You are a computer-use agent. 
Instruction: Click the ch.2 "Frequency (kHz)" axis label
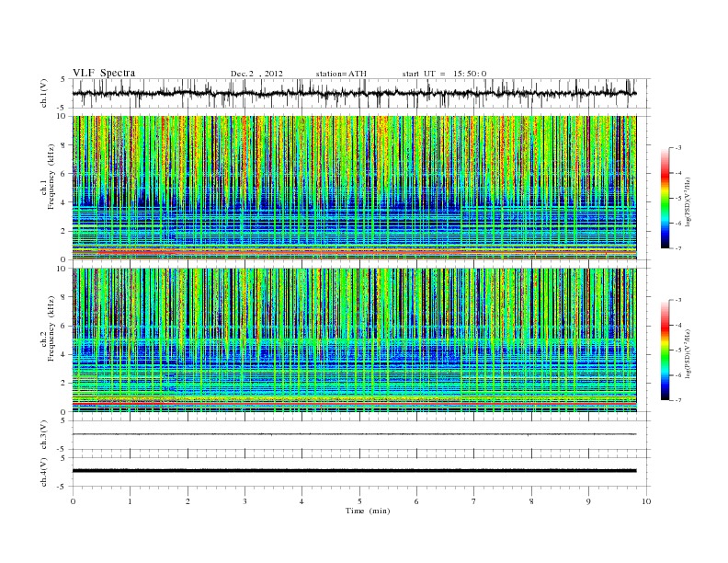pyautogui.click(x=51, y=329)
